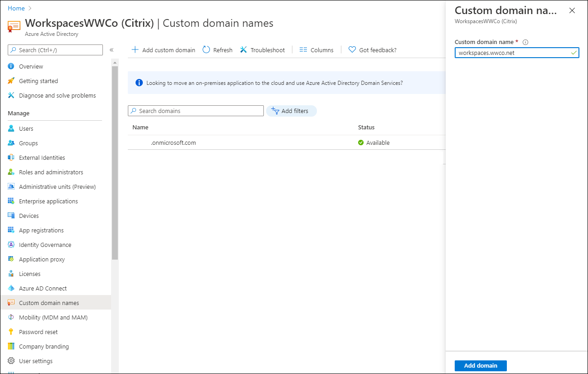Screen dimensions: 588x374
Task: Select Users in the Manage menu
Action: (x=26, y=128)
